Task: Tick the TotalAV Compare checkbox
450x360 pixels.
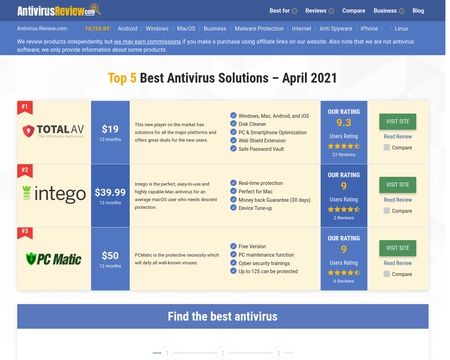Action: [x=387, y=147]
